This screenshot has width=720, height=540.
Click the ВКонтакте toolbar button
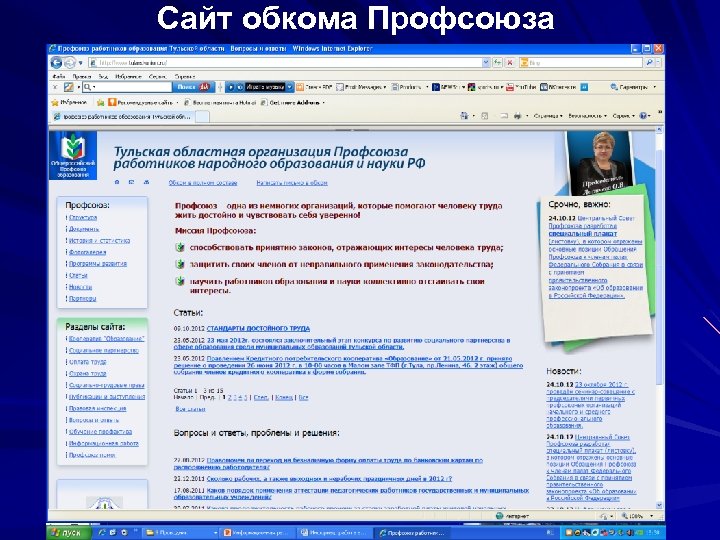[x=558, y=87]
